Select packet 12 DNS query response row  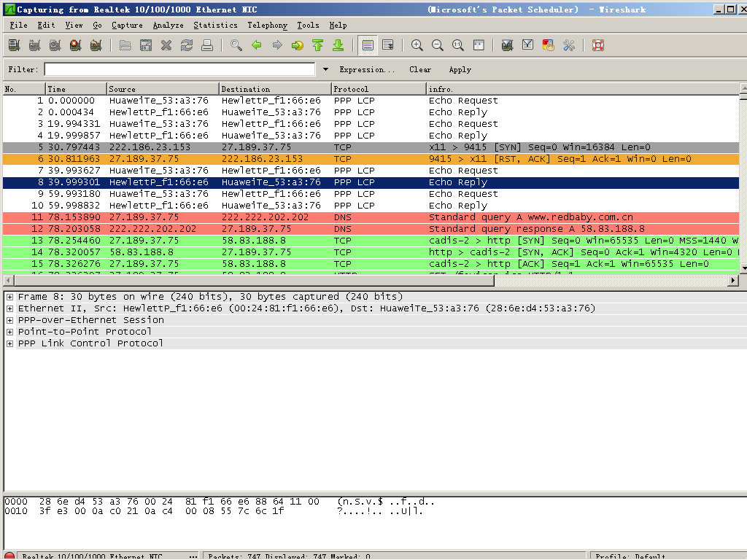(x=371, y=229)
